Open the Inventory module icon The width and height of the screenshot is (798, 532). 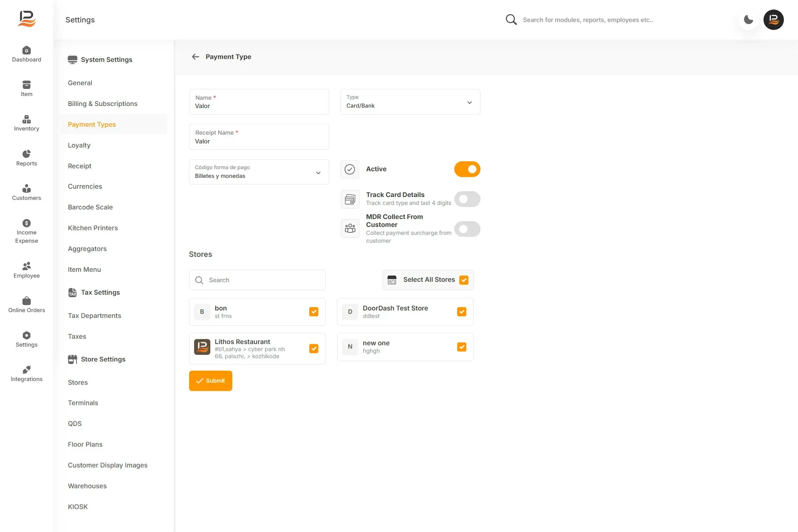coord(26,119)
